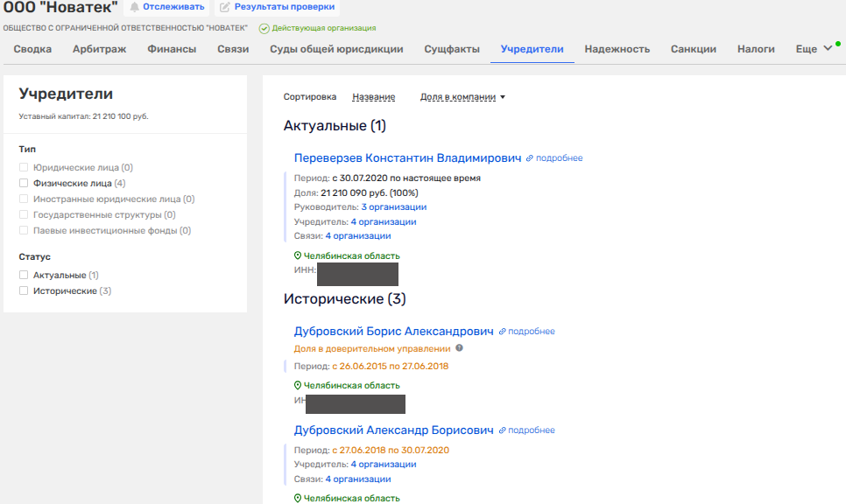Click Челябинская область under Дубровский Борис
The height and width of the screenshot is (504, 846).
click(x=352, y=385)
